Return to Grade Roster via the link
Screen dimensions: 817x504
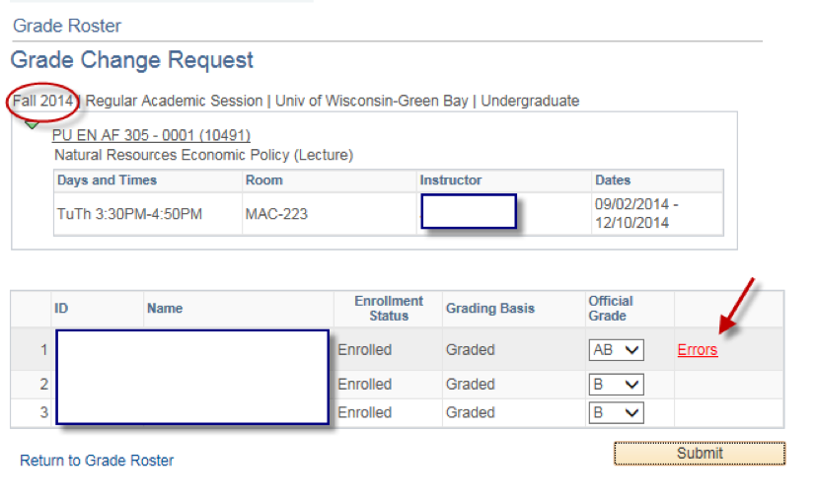coord(97,461)
